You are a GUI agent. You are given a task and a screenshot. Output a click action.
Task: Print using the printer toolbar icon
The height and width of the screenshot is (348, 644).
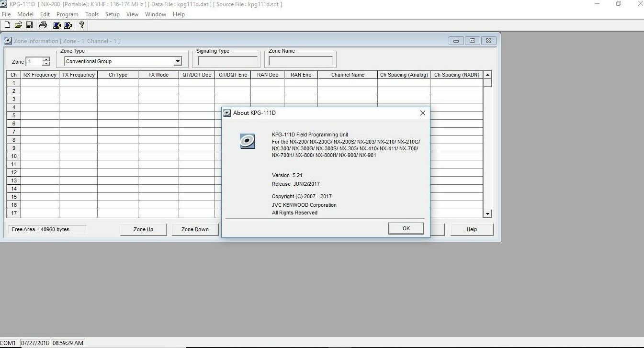coord(43,25)
